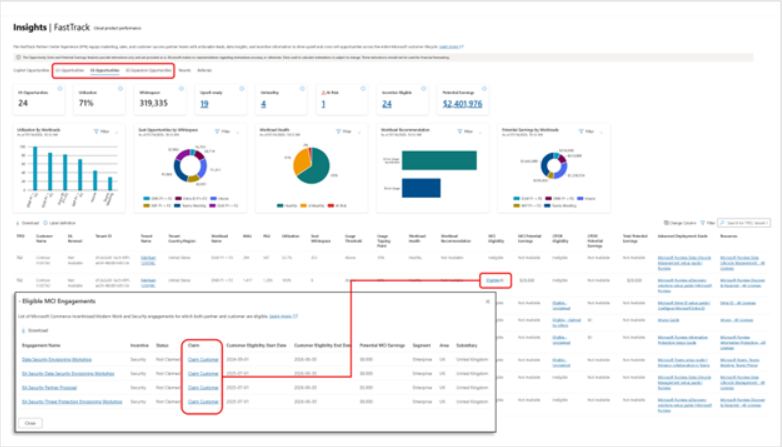The image size is (782, 447).
Task: Open EA Security Threat Protection Envisioning Workshop
Action: click(72, 401)
